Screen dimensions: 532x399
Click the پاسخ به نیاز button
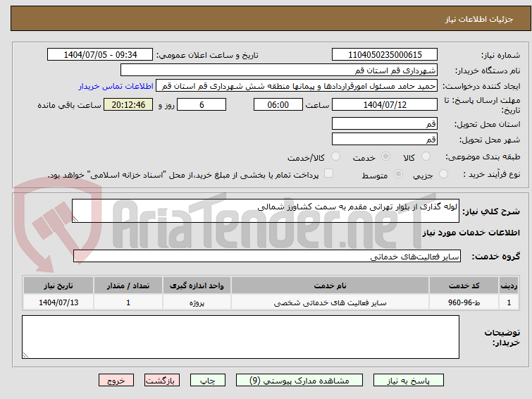click(409, 381)
